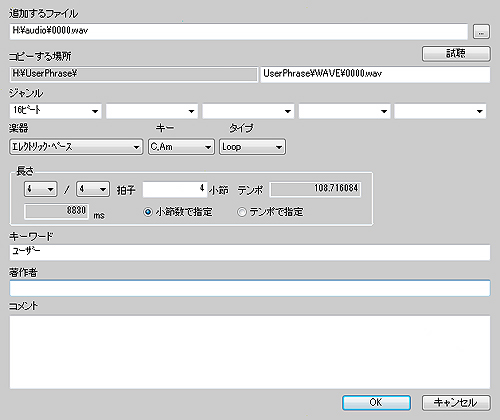Focus the 著作者 author field
Image resolution: width=500 pixels, height=420 pixels.
tap(250, 288)
